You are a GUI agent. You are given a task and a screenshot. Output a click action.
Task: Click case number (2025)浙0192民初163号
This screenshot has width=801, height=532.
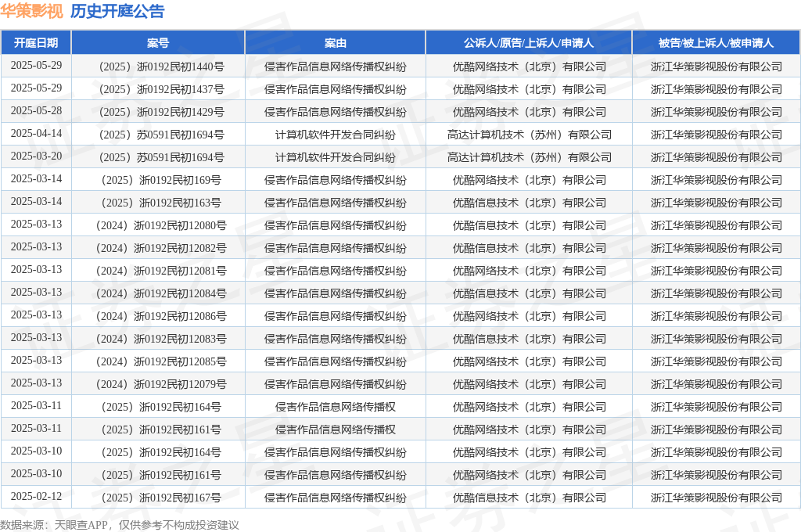click(x=161, y=203)
